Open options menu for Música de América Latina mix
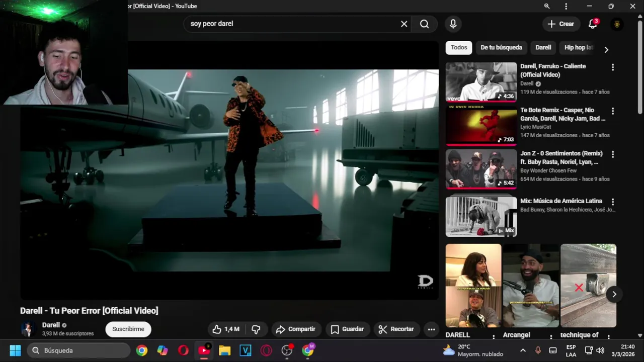 point(612,202)
